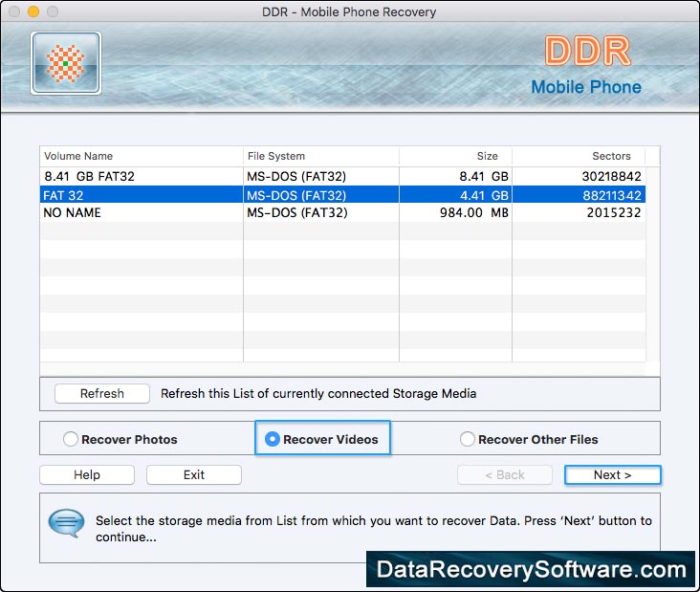Click the DDR Mobile Phone brand title
Screen dimensions: 700x592
(x=586, y=65)
